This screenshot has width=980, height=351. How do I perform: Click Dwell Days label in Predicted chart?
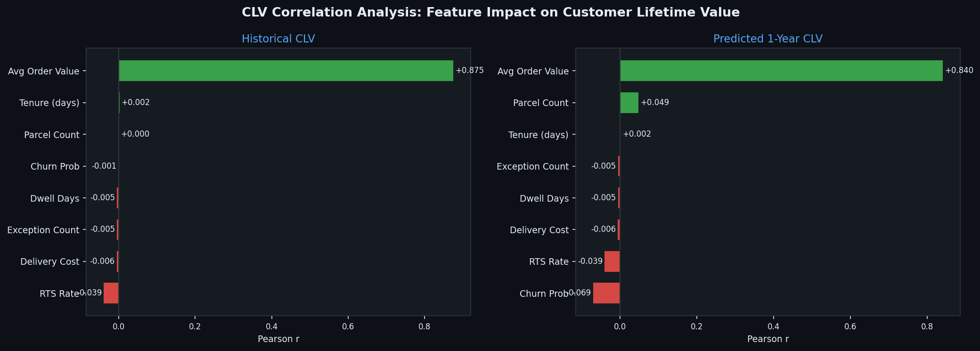point(544,198)
